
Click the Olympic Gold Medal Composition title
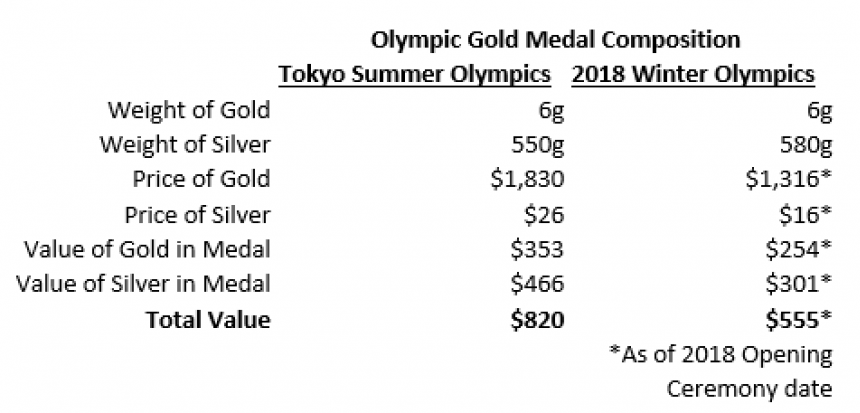555,41
